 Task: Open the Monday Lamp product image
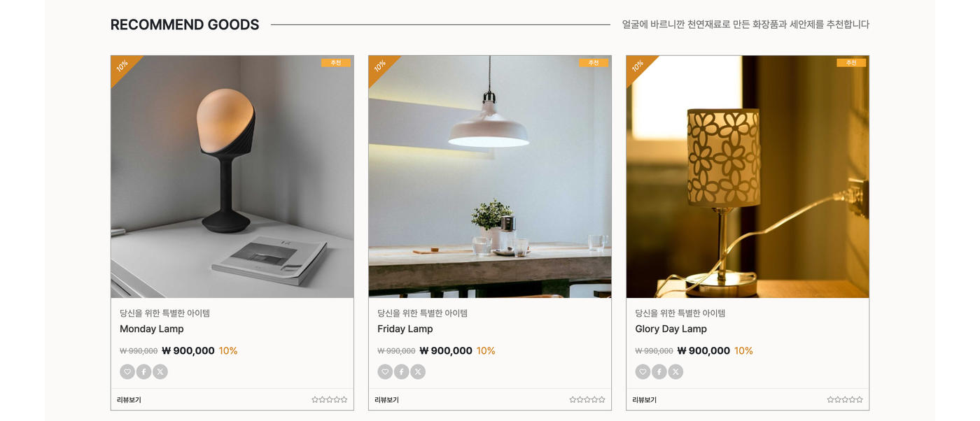pyautogui.click(x=232, y=177)
